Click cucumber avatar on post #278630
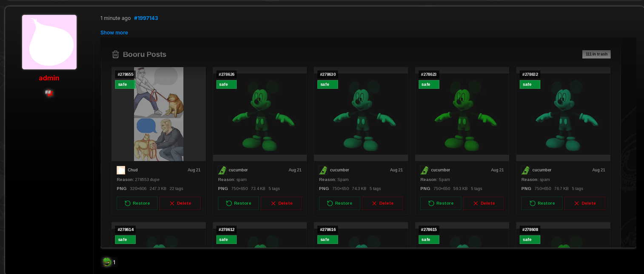Image resolution: width=644 pixels, height=274 pixels. click(323, 170)
